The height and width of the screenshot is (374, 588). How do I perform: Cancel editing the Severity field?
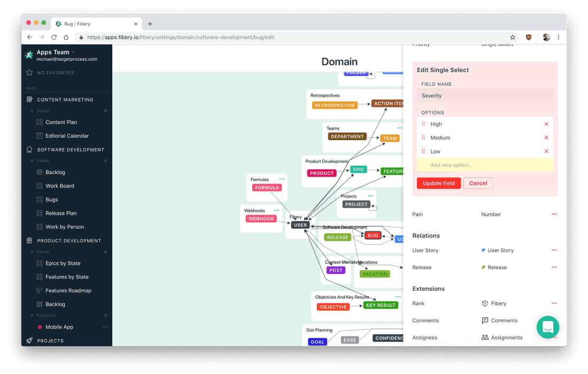click(477, 183)
